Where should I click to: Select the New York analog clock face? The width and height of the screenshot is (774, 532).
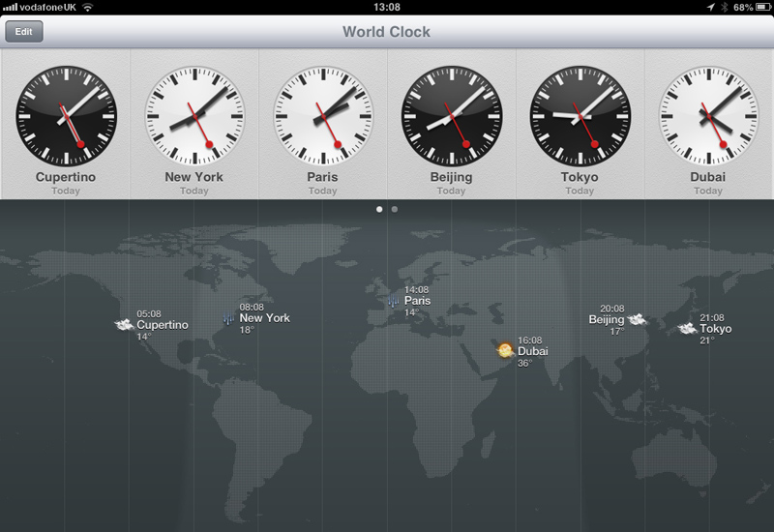click(x=194, y=116)
